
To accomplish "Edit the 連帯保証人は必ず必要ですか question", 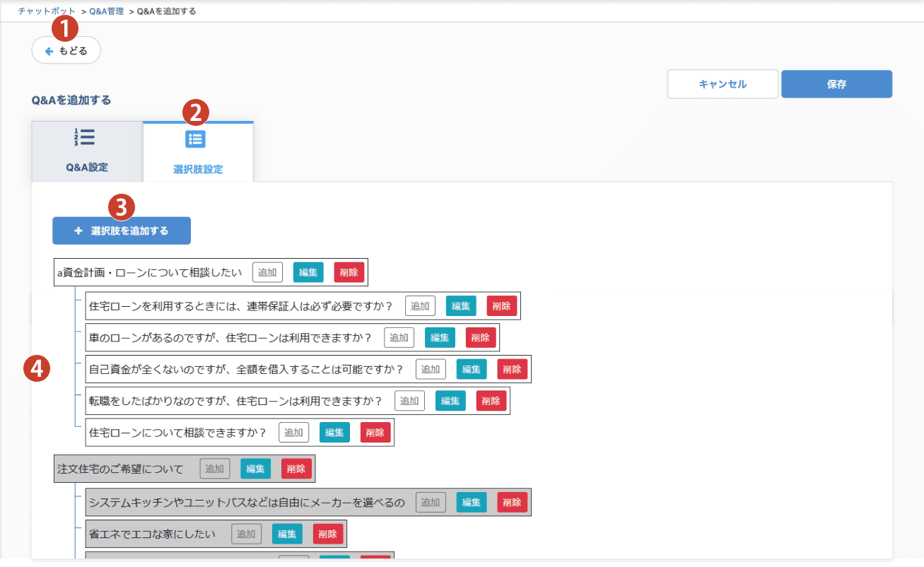I will [x=461, y=306].
